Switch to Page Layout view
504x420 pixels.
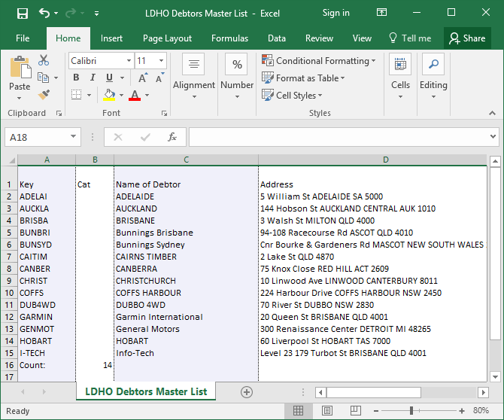(x=327, y=410)
